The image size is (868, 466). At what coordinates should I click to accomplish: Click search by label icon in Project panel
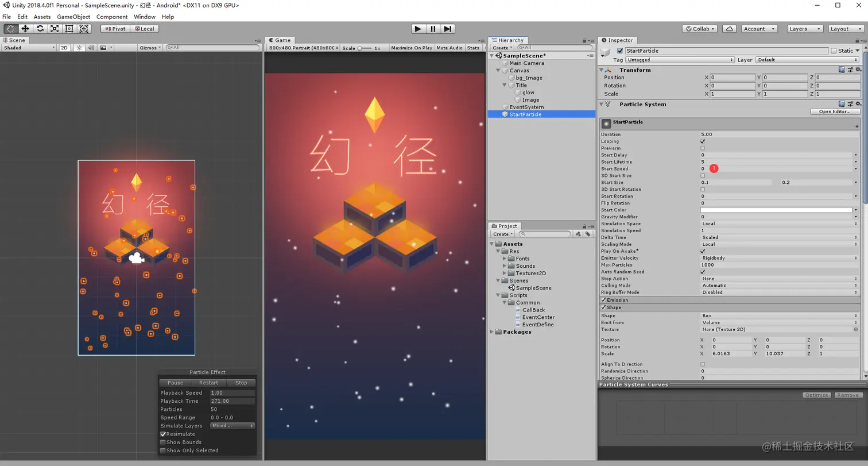point(588,234)
